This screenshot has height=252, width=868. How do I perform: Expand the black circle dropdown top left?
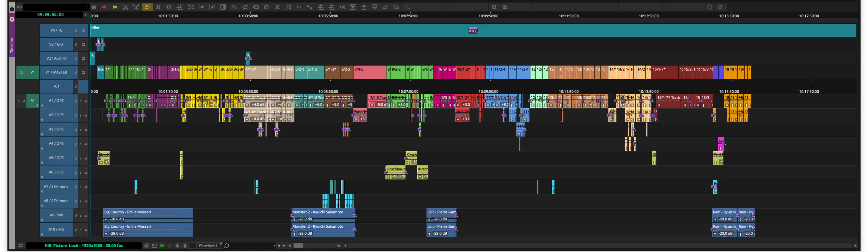point(12,9)
